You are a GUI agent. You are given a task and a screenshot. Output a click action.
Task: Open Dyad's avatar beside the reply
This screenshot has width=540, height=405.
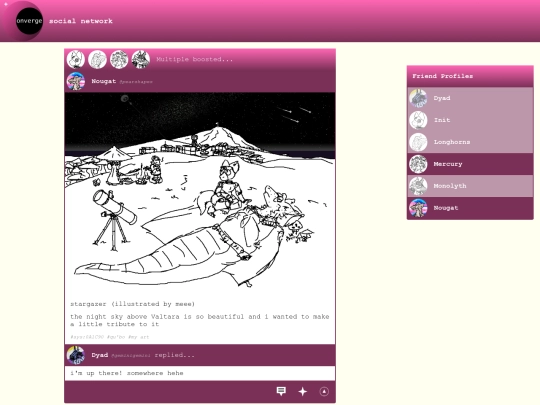pyautogui.click(x=76, y=355)
